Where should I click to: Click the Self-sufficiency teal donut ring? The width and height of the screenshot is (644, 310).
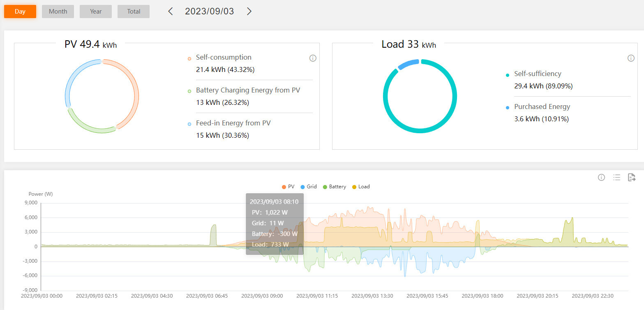[x=455, y=96]
